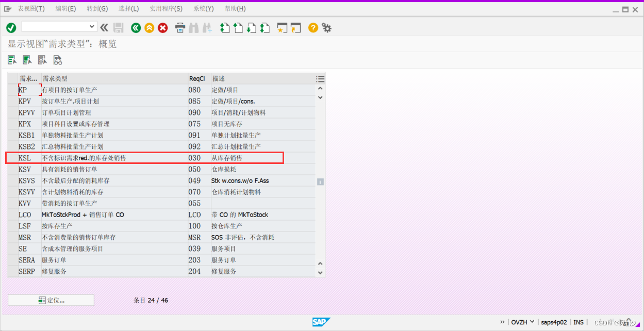Open the 系统(Y) menu

203,8
